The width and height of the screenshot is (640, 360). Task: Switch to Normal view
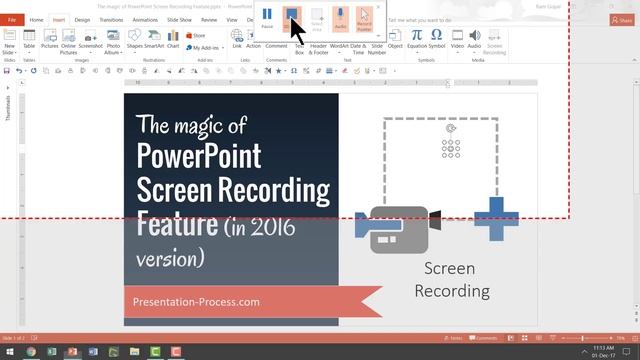point(511,338)
